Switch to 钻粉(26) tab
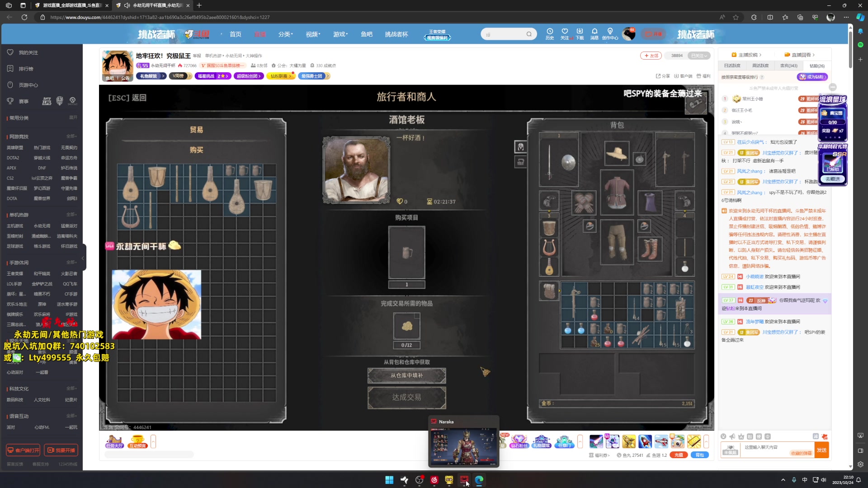This screenshot has width=868, height=488. click(x=817, y=66)
